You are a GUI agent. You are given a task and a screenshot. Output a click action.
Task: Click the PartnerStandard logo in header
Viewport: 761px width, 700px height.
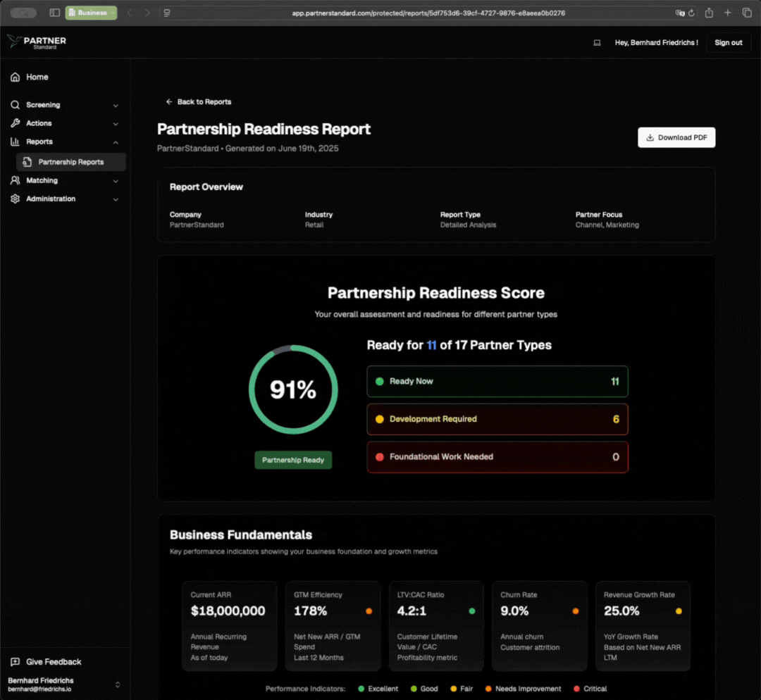click(x=37, y=42)
